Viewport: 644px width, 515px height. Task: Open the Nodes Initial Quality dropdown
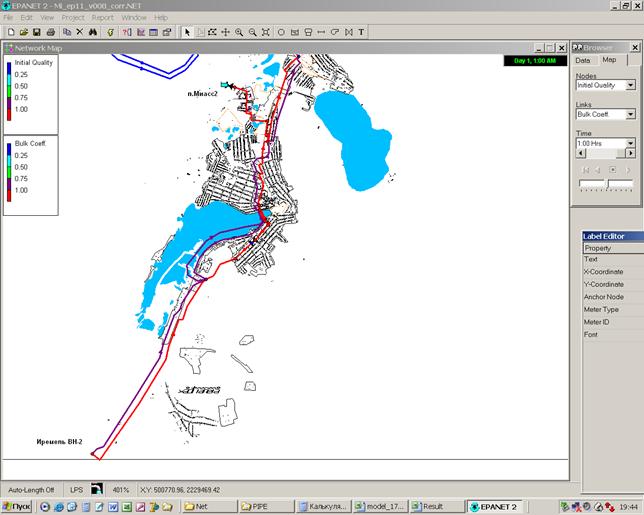[x=630, y=86]
